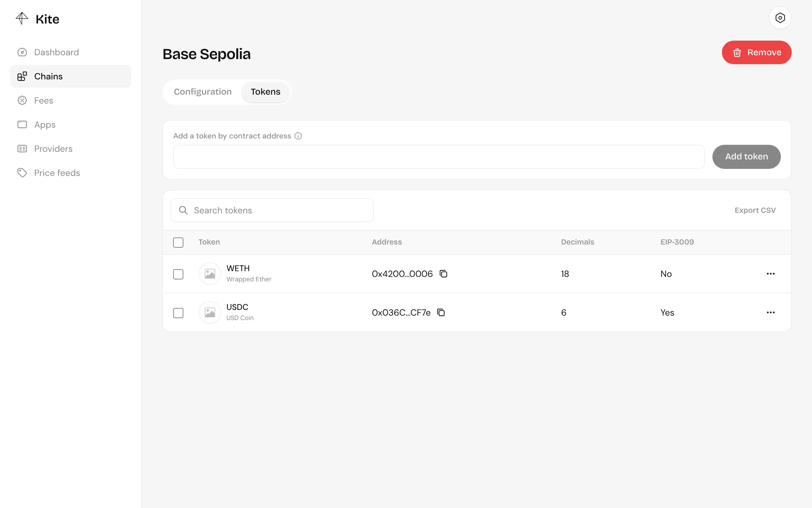Copy the USDC address 0x036C...CF7e
Viewport: 812px width, 508px height.
click(441, 312)
